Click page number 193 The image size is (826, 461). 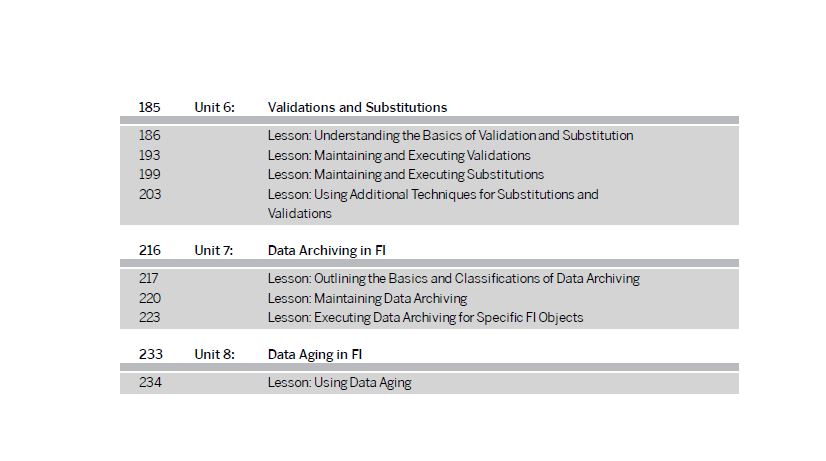click(150, 155)
